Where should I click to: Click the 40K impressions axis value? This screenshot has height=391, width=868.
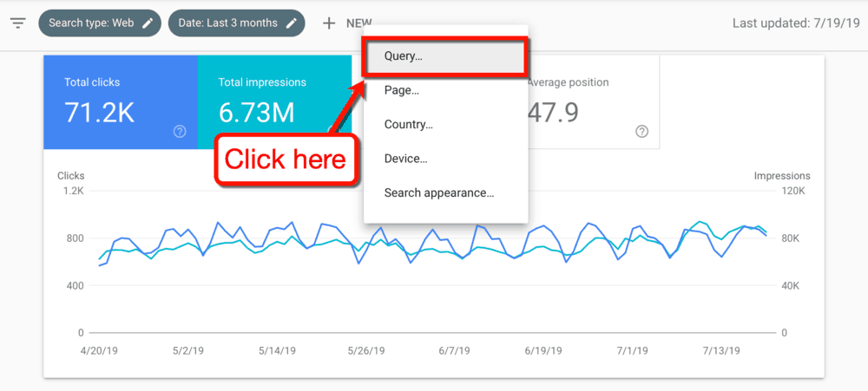pyautogui.click(x=792, y=286)
